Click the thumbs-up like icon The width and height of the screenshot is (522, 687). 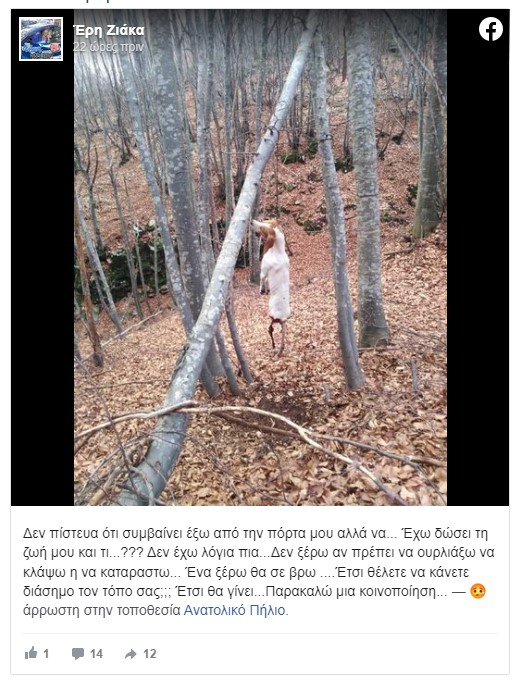[x=31, y=653]
